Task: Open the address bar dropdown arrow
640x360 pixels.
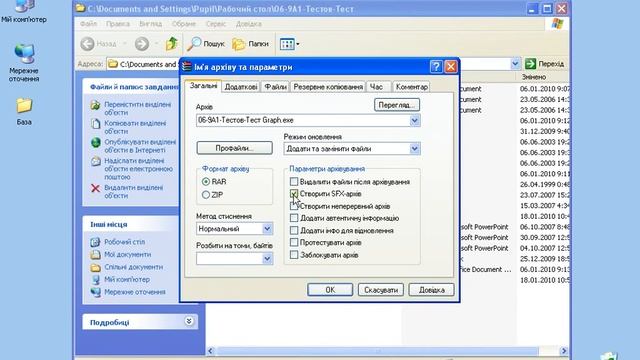Action: click(x=515, y=64)
